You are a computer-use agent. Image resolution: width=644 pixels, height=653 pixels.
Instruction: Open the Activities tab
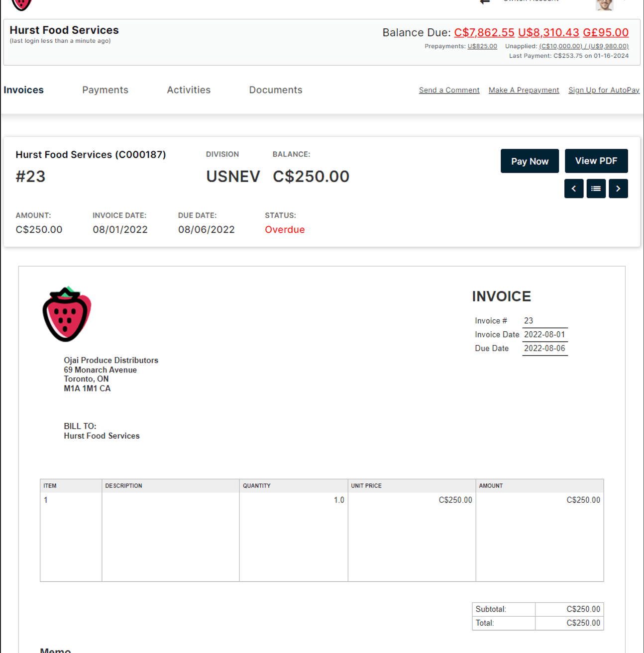[189, 90]
